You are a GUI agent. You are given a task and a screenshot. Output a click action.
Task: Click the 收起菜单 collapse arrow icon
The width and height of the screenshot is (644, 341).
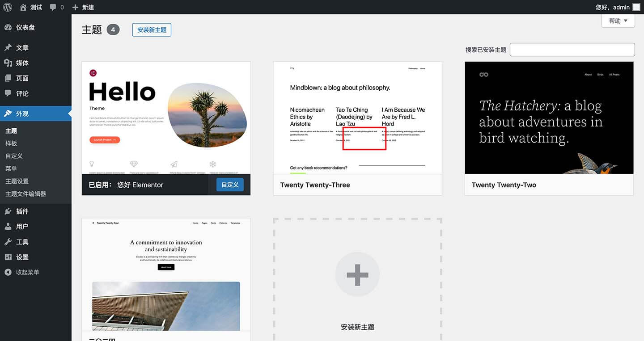[x=8, y=272]
